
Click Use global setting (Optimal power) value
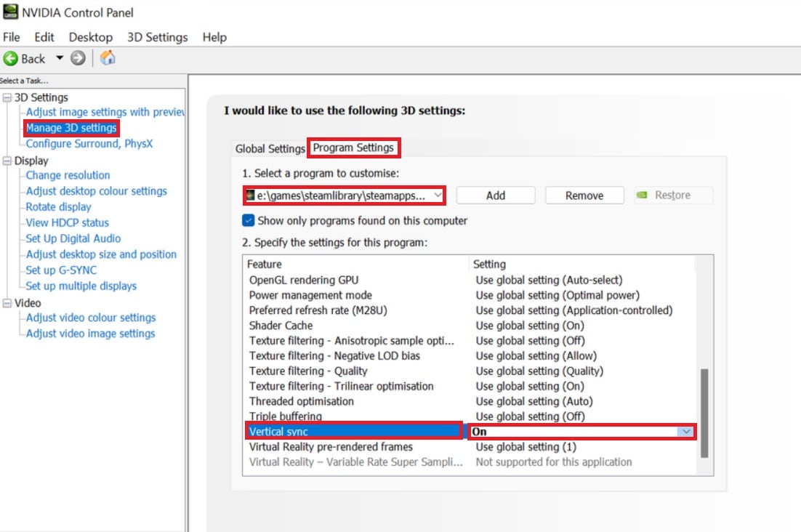[558, 296]
